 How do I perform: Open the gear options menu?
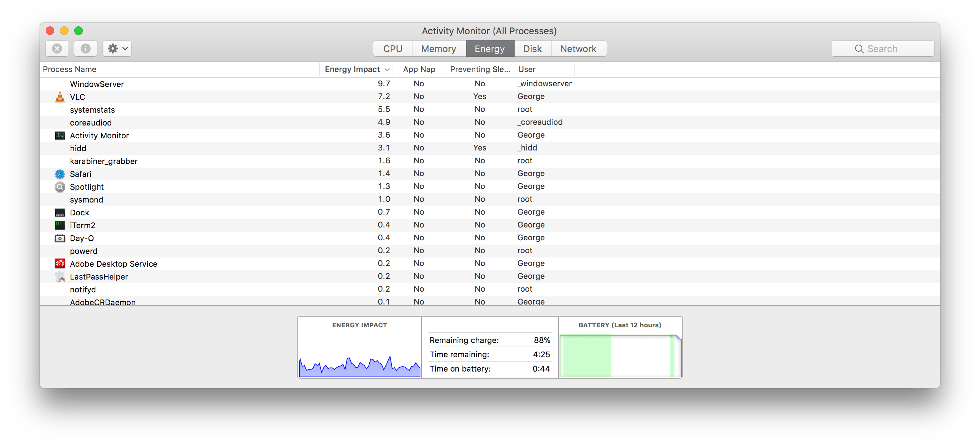click(117, 48)
